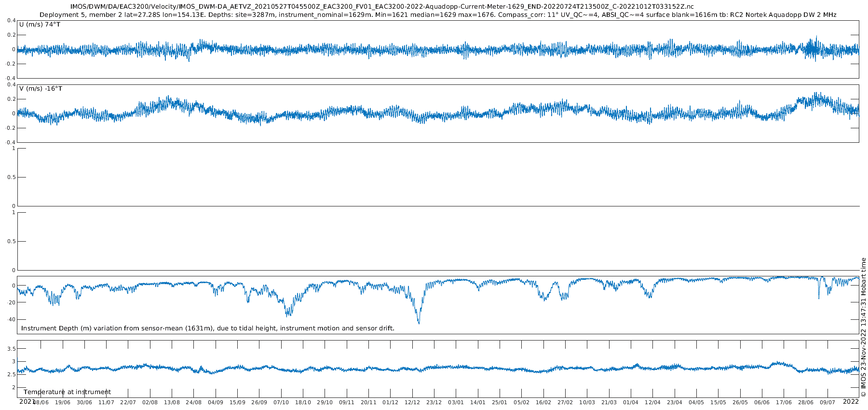Click the '01/12' date tick label
The height and width of the screenshot is (410, 868).
tap(391, 402)
